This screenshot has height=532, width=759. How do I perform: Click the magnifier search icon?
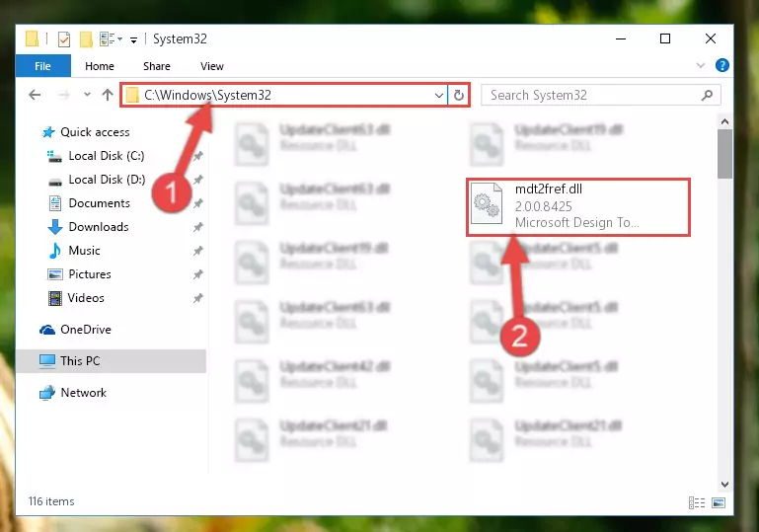[x=707, y=95]
